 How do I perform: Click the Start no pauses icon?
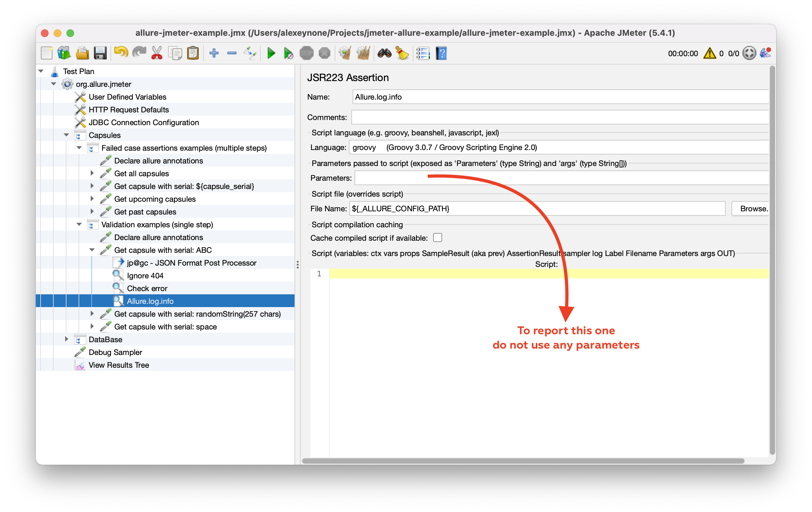(288, 53)
